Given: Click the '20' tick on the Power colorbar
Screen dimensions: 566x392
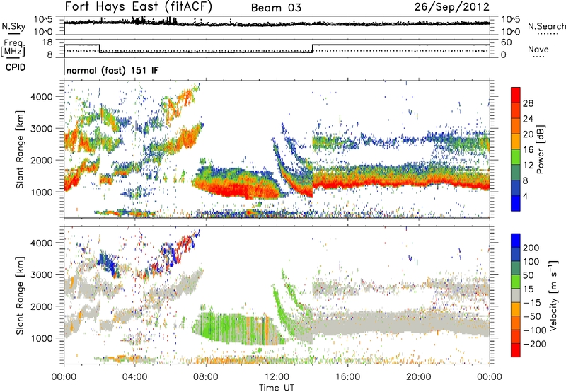Looking at the screenshot, I should coord(528,134).
